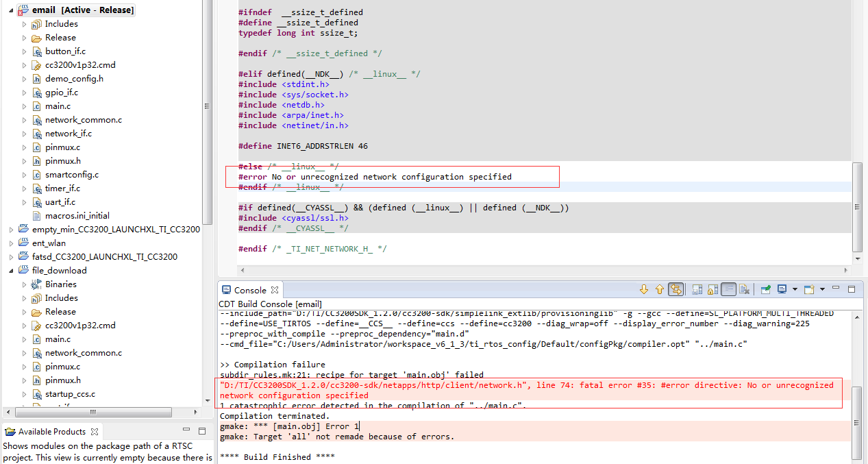Open Display Selected Console dropdown arrow
The height and width of the screenshot is (464, 868).
(x=795, y=289)
